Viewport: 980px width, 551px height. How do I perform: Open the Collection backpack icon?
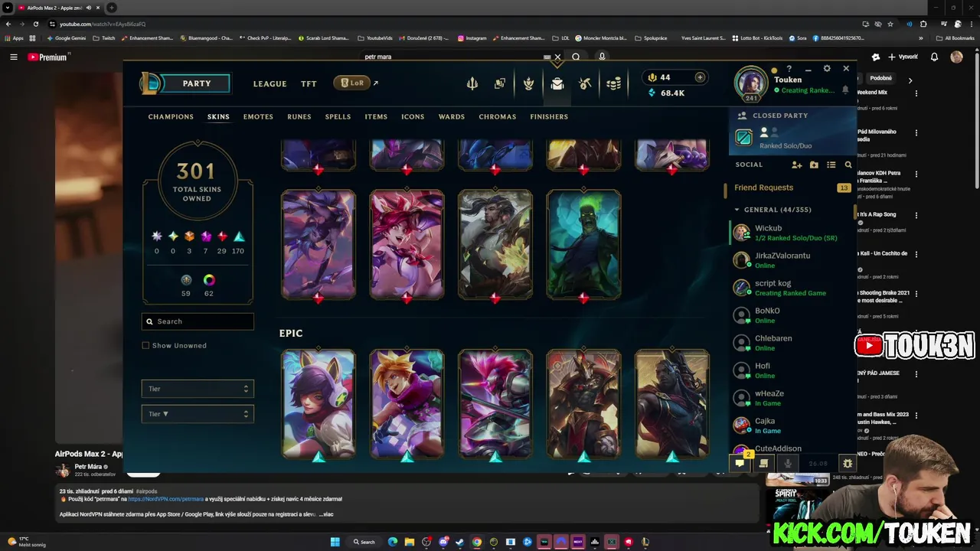pos(557,84)
